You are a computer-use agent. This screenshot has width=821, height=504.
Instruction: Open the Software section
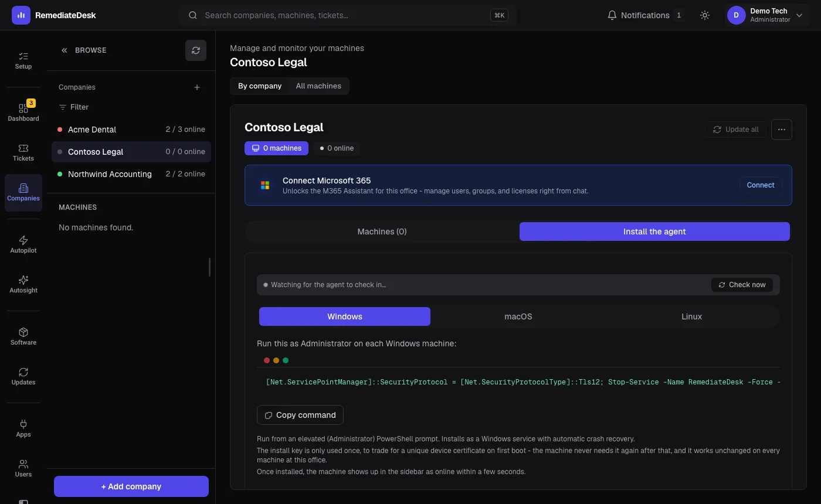23,336
